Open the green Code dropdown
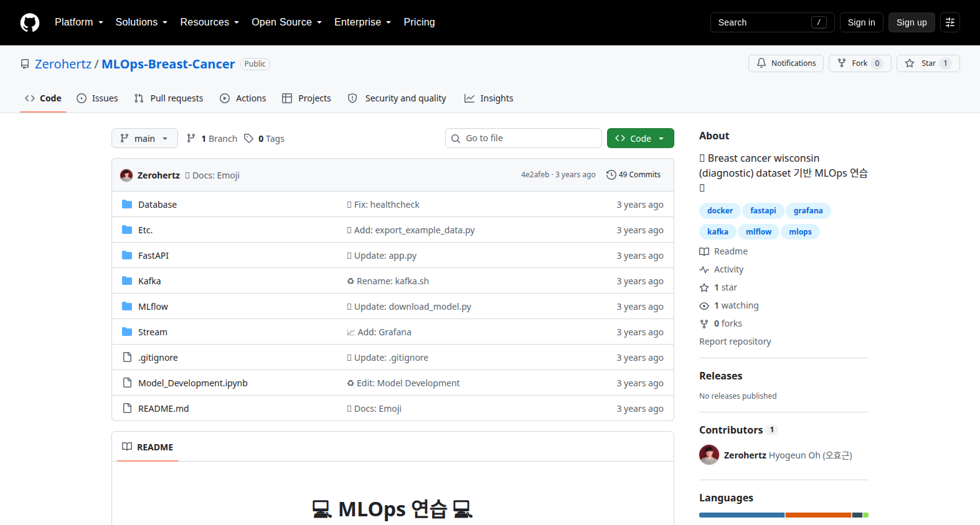 [x=640, y=138]
